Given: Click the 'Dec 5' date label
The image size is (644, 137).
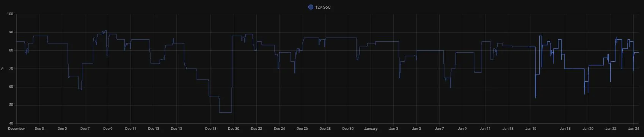Looking at the screenshot, I should point(62,129).
